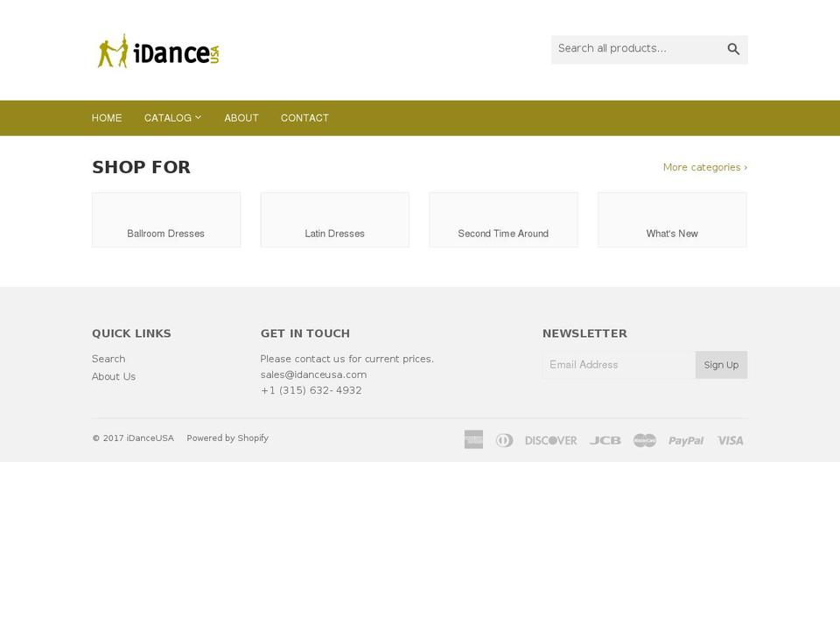Image resolution: width=840 pixels, height=630 pixels.
Task: Open the What's New category
Action: tap(672, 220)
